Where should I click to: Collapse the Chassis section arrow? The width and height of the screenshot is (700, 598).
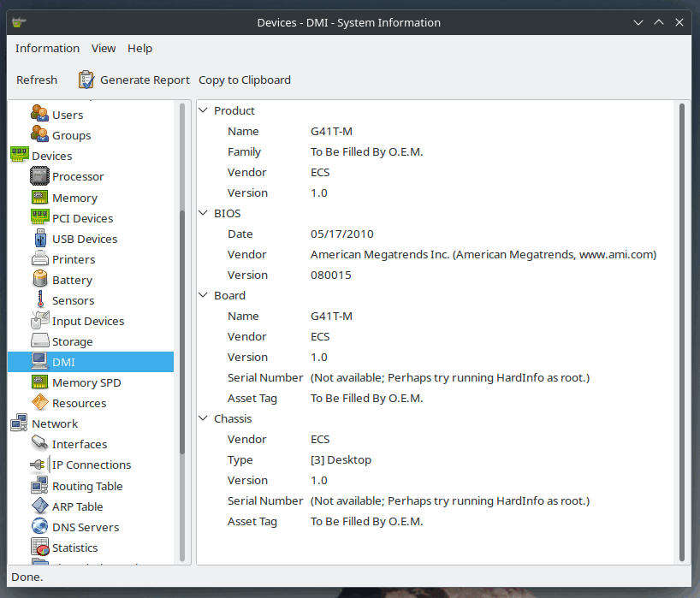tap(204, 418)
